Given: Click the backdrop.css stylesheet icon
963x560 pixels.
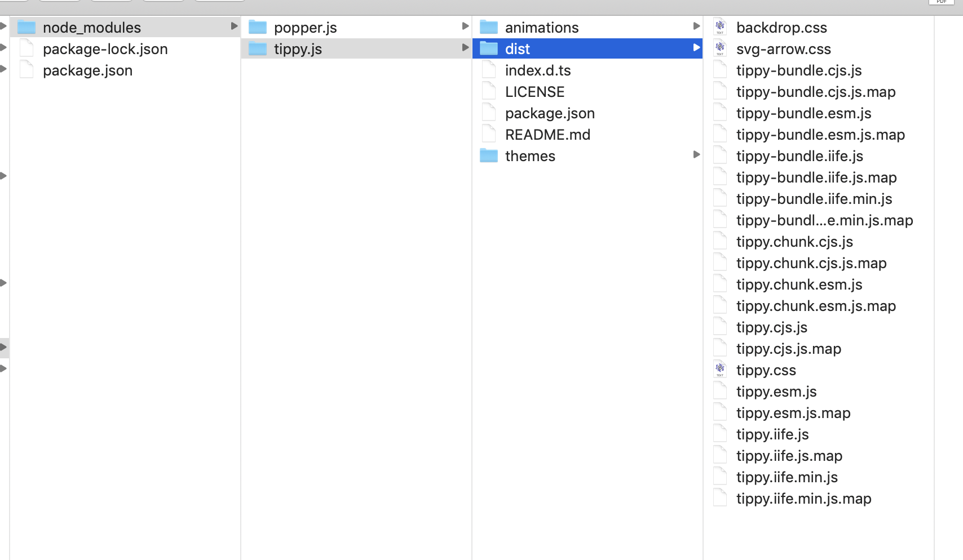Looking at the screenshot, I should tap(720, 26).
